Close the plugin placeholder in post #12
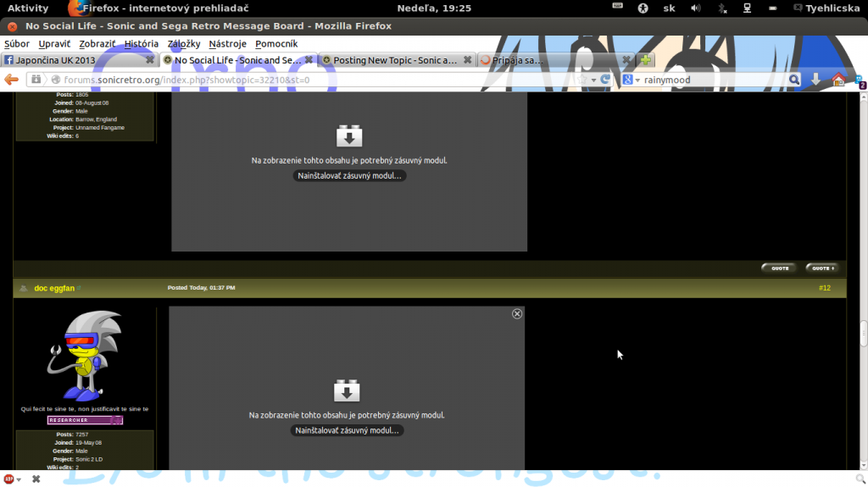868x487 pixels. coord(517,313)
